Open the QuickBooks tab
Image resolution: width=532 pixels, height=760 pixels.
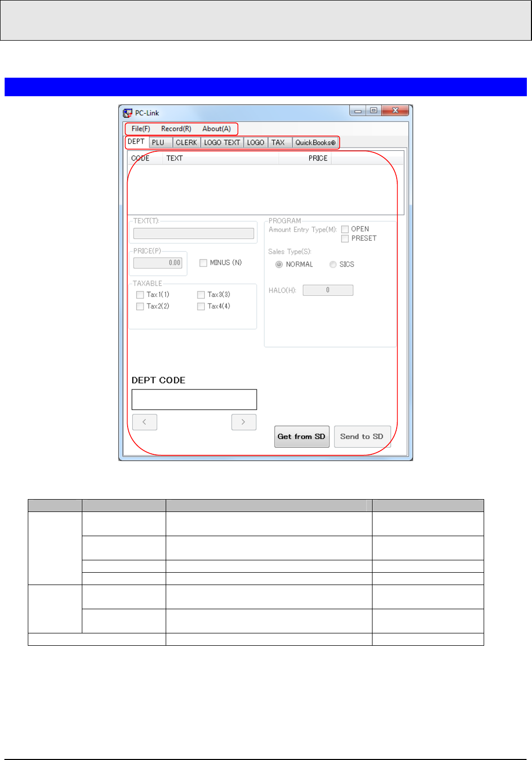pos(315,143)
